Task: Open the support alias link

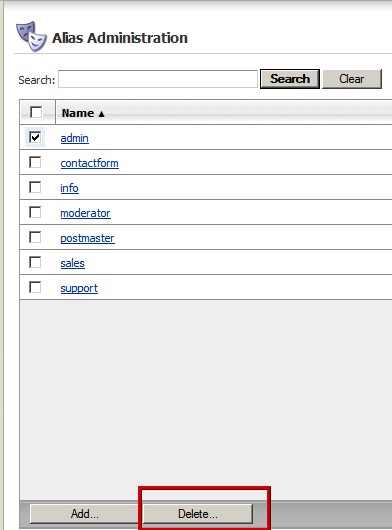Action: pyautogui.click(x=79, y=288)
